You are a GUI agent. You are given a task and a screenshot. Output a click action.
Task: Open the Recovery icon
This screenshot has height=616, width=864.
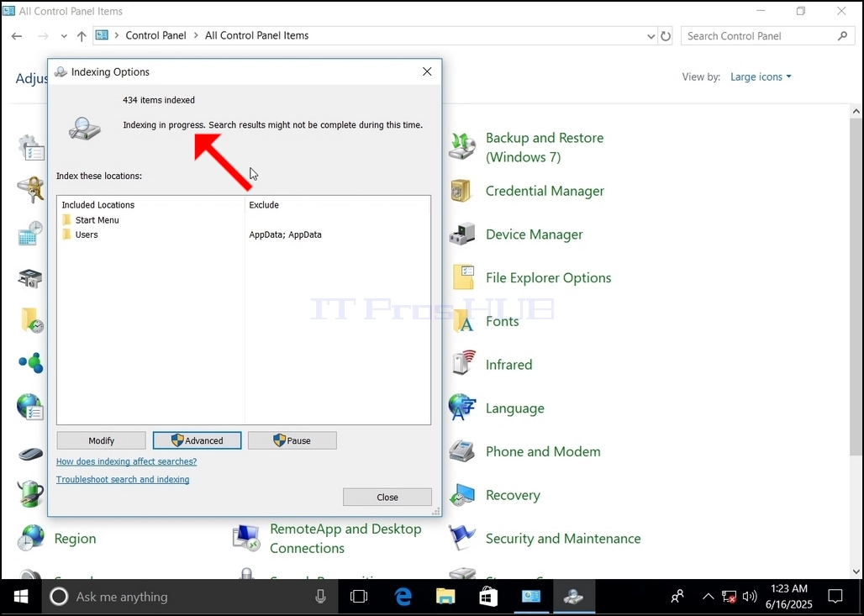click(x=461, y=495)
